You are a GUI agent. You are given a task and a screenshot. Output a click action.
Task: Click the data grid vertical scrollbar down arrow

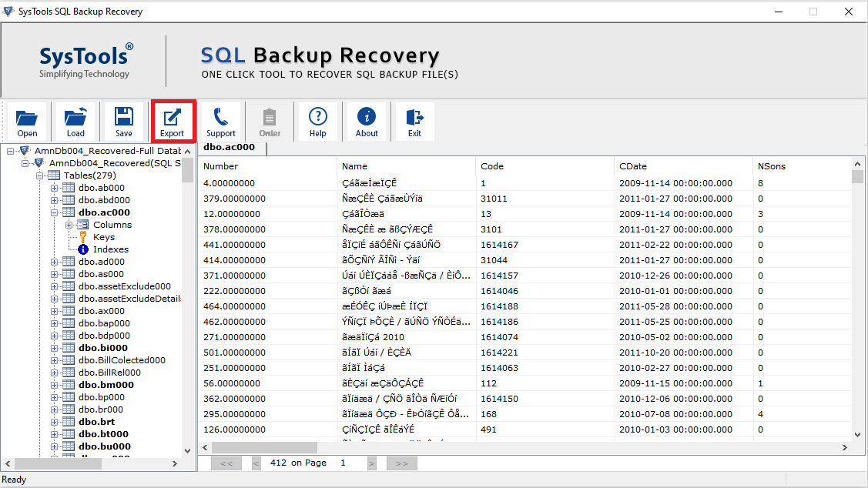857,435
